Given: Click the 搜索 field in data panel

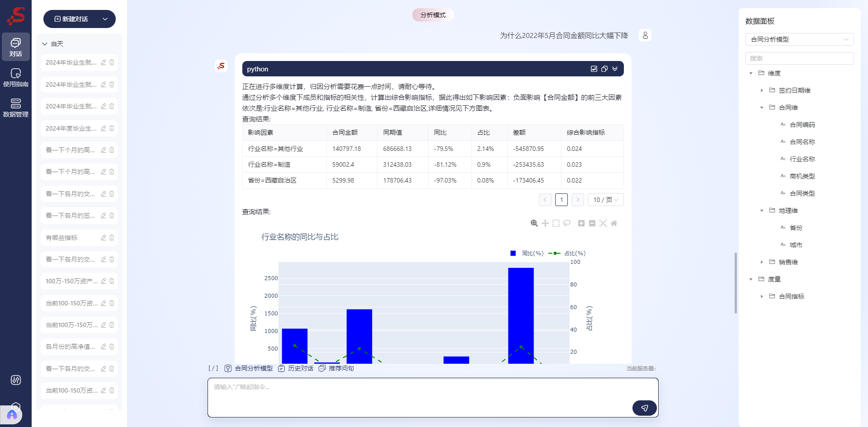Looking at the screenshot, I should (799, 58).
